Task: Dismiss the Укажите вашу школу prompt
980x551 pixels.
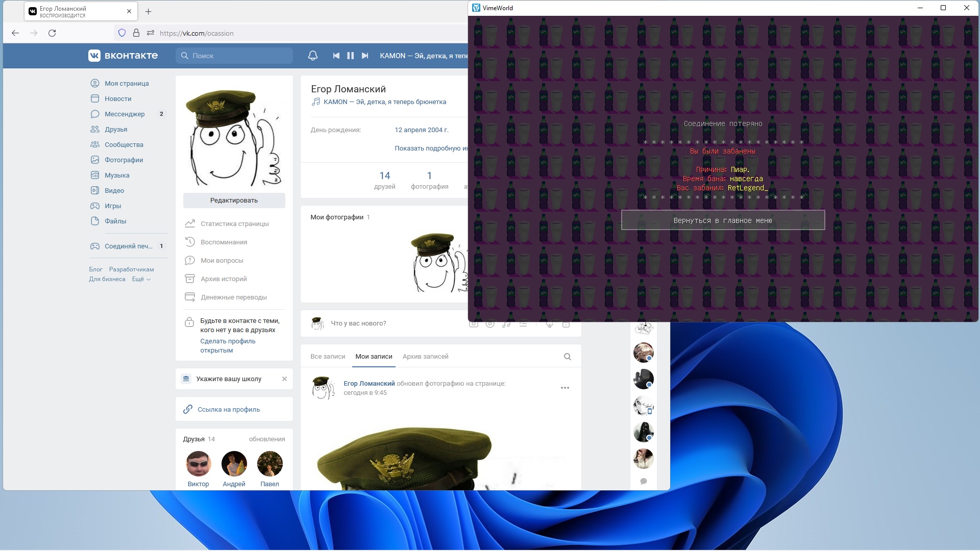Action: click(x=284, y=379)
